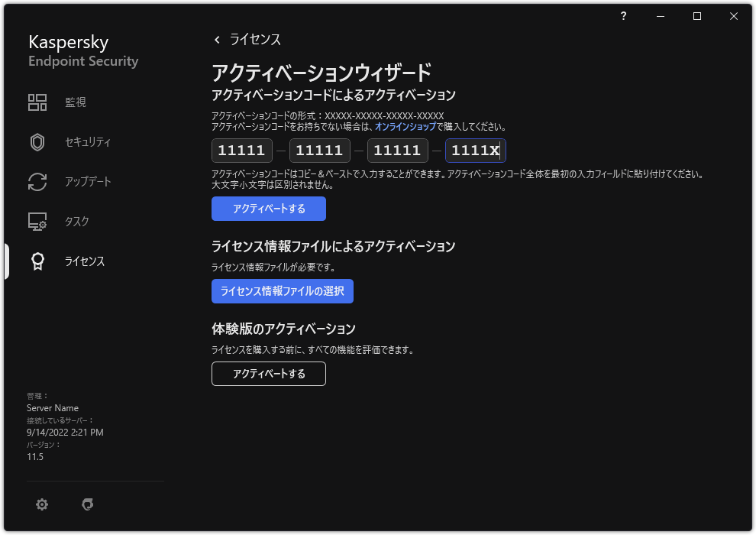
Task: Activate the trial with アクティベートする
Action: click(268, 374)
